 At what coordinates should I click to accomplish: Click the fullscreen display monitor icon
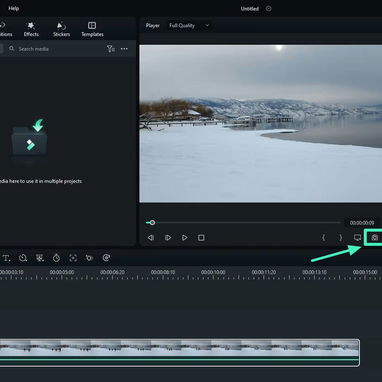357,238
